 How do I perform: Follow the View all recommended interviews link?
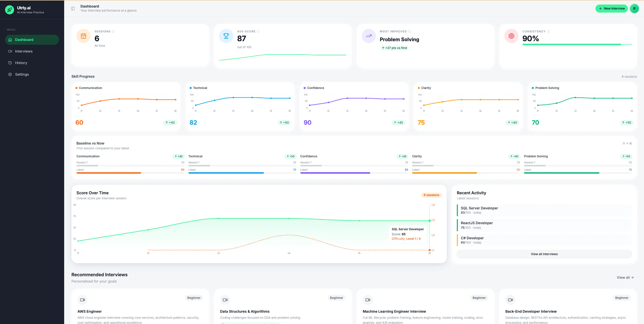pos(625,277)
